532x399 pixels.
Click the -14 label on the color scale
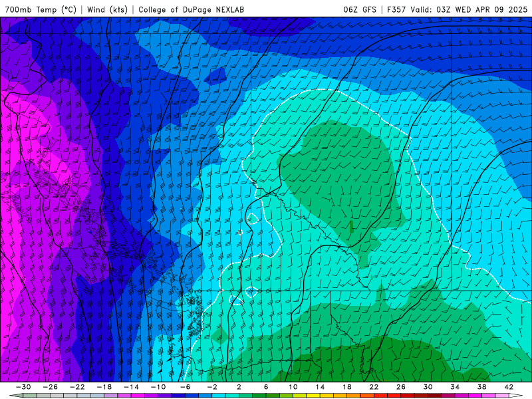pos(131,387)
